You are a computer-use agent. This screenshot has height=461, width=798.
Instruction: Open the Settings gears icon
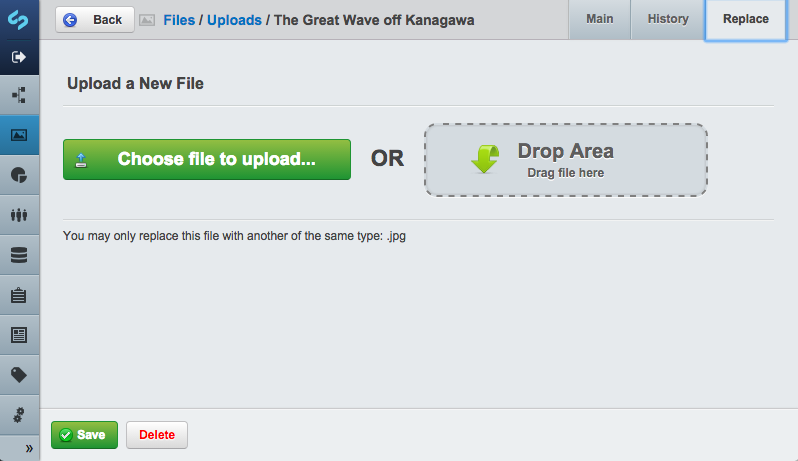pos(19,415)
